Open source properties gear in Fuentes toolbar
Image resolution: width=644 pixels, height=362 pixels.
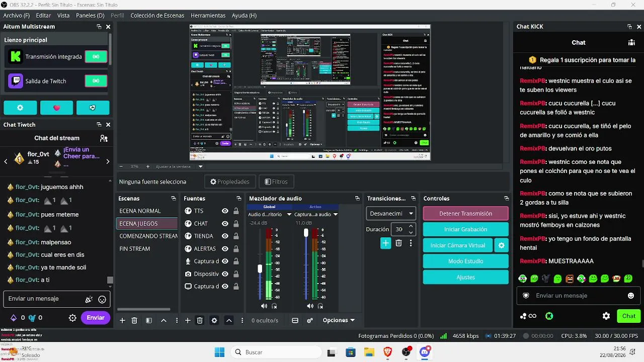214,320
